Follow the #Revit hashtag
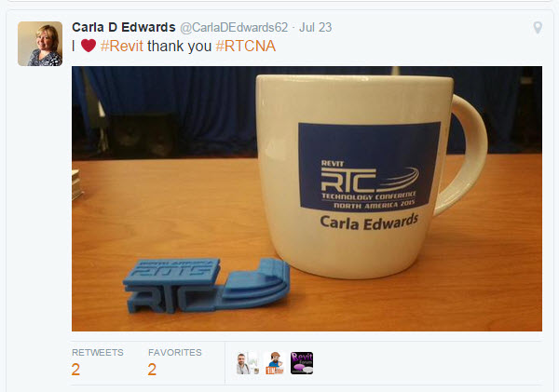Viewport: 559px width, 392px height. tap(122, 46)
